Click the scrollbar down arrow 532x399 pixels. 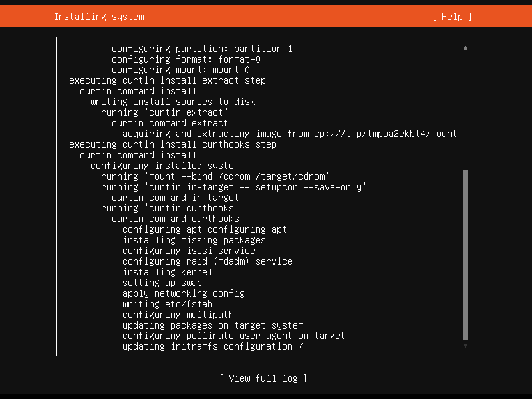pyautogui.click(x=465, y=346)
